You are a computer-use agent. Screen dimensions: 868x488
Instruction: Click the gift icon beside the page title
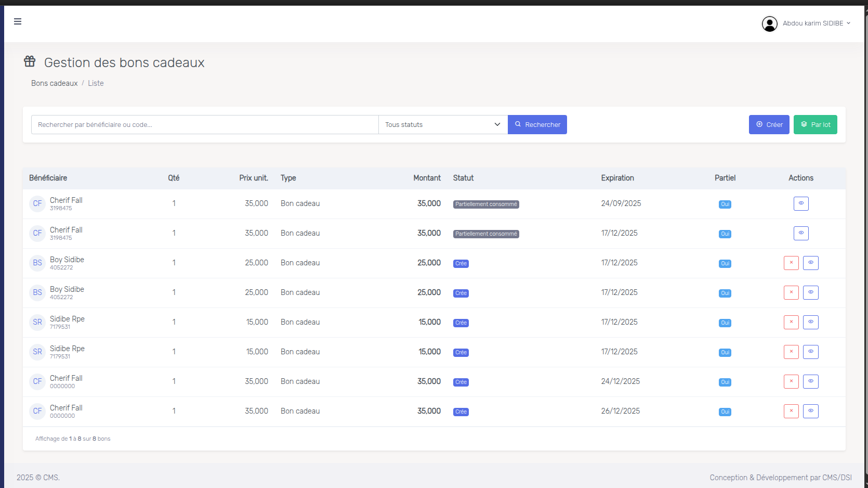click(x=29, y=61)
